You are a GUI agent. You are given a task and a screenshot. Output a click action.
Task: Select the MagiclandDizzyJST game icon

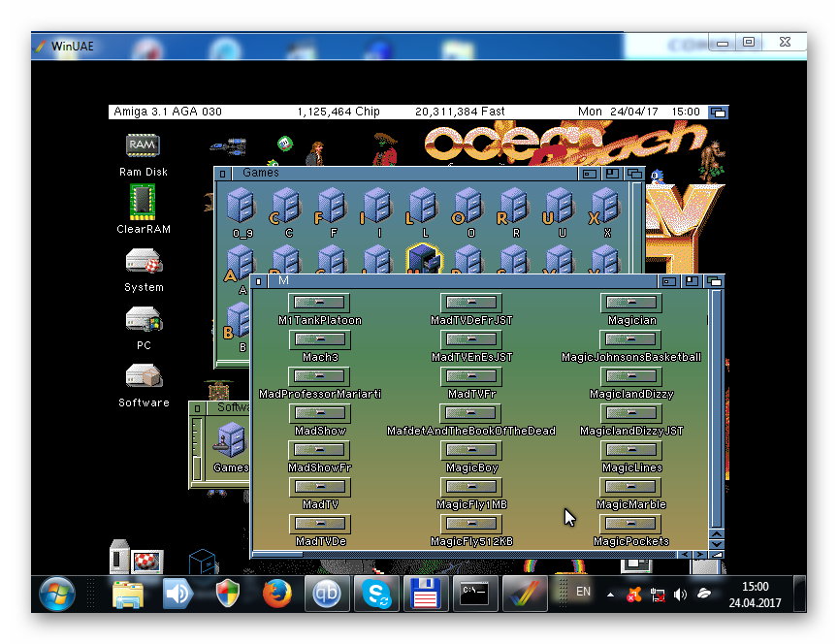pos(631,413)
